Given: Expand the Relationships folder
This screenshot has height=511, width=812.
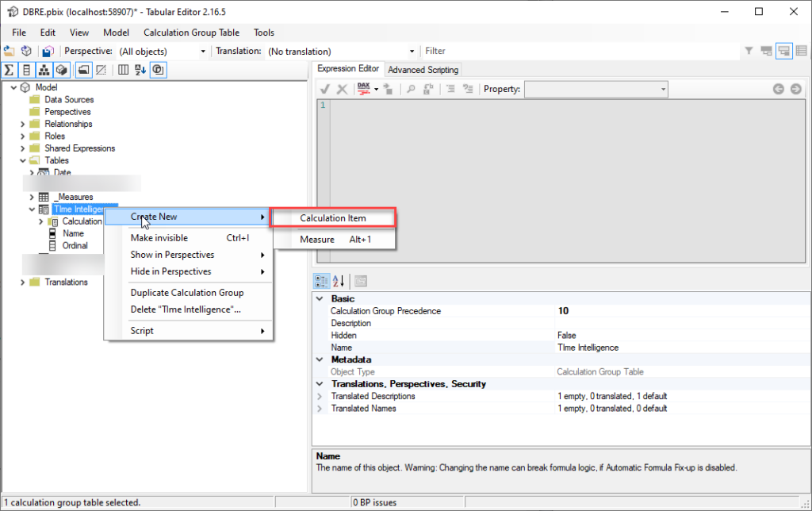Looking at the screenshot, I should point(23,124).
